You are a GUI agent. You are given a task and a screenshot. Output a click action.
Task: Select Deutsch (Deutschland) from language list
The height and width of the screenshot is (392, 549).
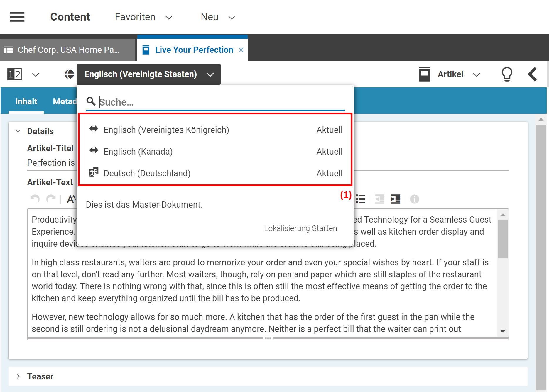(147, 173)
